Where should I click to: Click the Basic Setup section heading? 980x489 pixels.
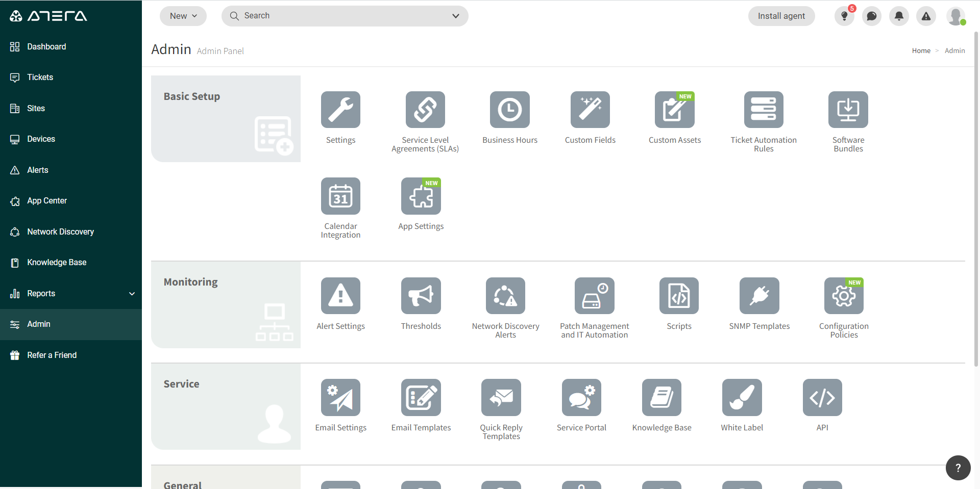point(192,96)
